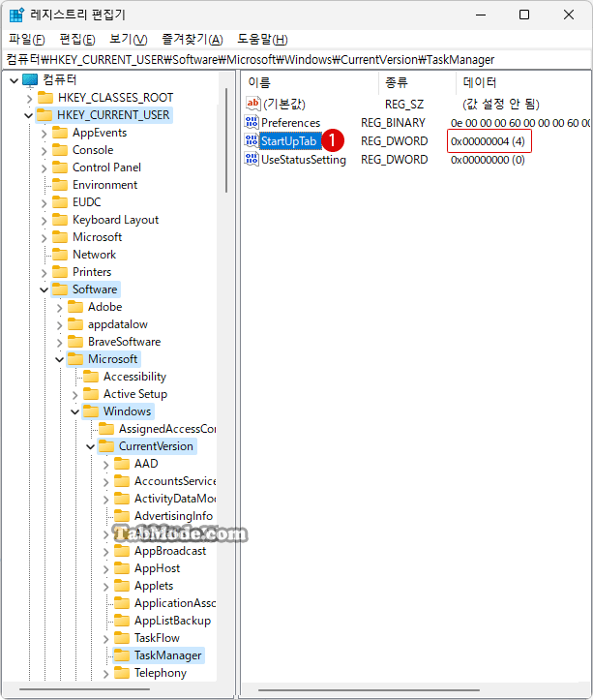
Task: Open the 보기(V) menu
Action: (x=129, y=40)
